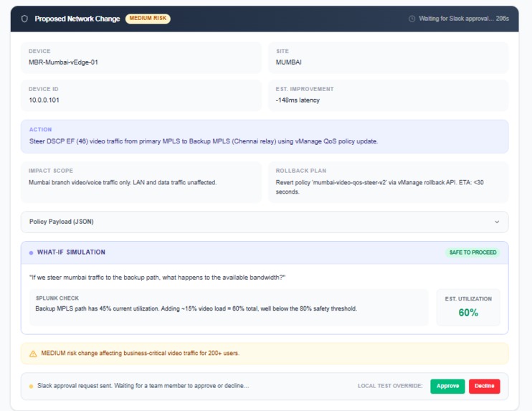Click device name MBR-Mumbai-vEdge-01
532x411 pixels.
63,62
